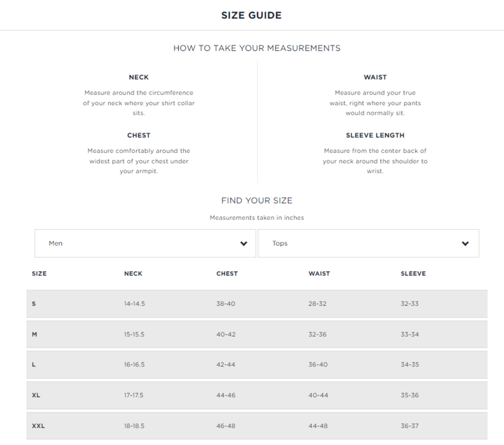The image size is (504, 445).
Task: Click the SLEEVE LENGTH measurement heading
Action: coord(375,135)
